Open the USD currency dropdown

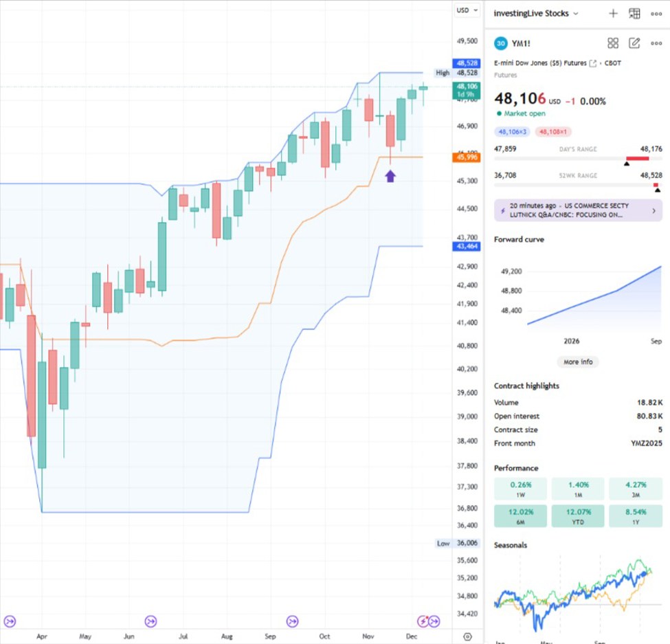tap(466, 10)
